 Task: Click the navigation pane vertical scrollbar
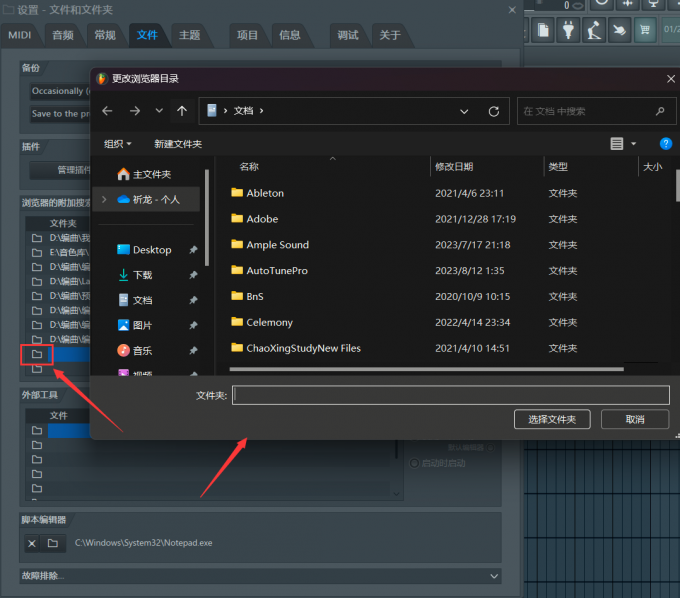(x=207, y=217)
